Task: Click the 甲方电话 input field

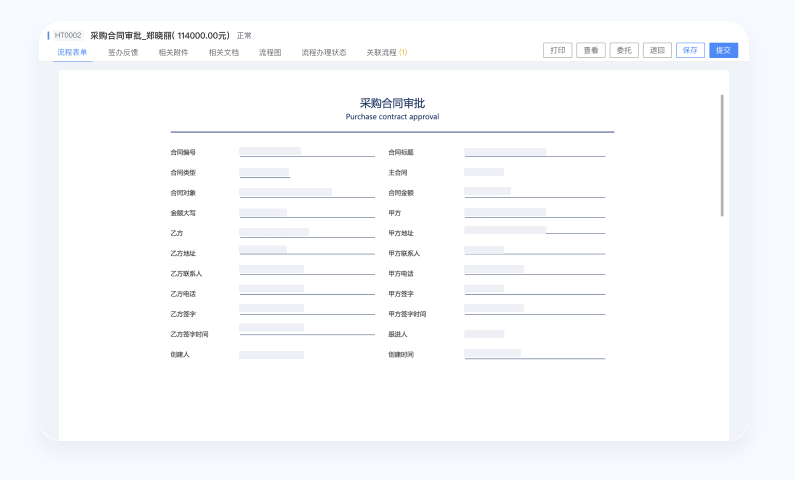Action: pos(534,270)
